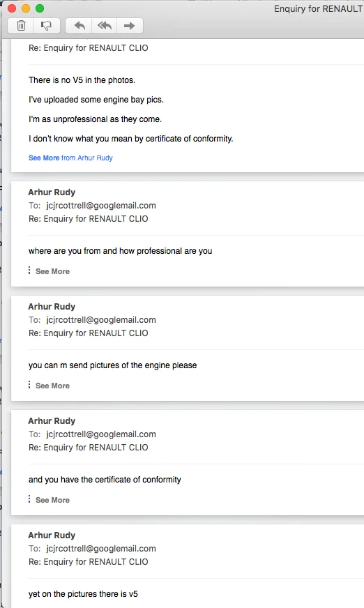Click recipient email address in last message
364x608 pixels.
click(101, 549)
